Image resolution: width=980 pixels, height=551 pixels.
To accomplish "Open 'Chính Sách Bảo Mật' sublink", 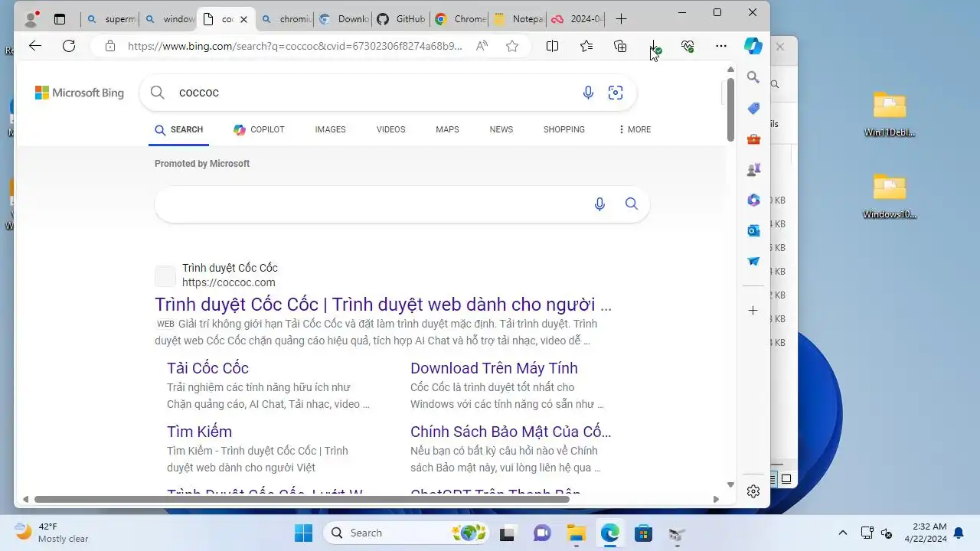I will click(511, 432).
